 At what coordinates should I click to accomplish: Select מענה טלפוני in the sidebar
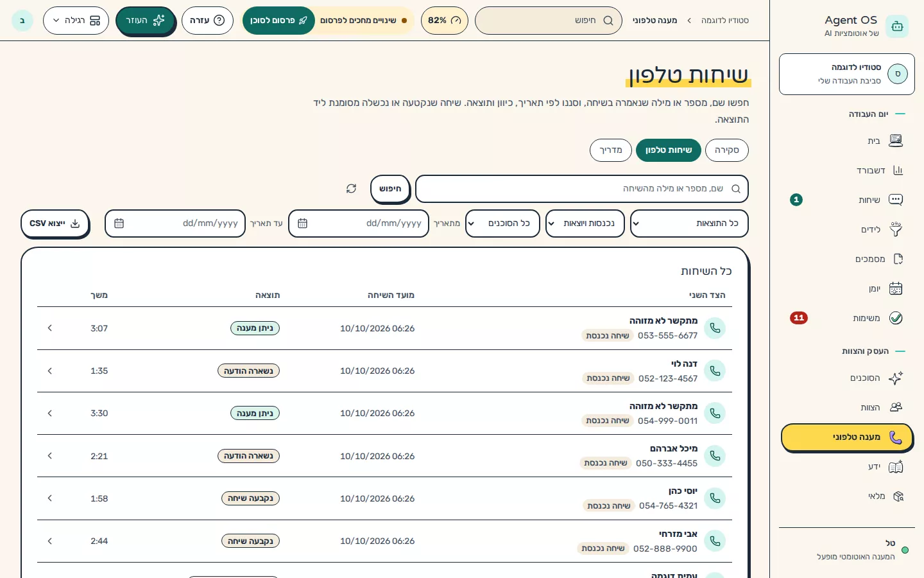pyautogui.click(x=847, y=437)
